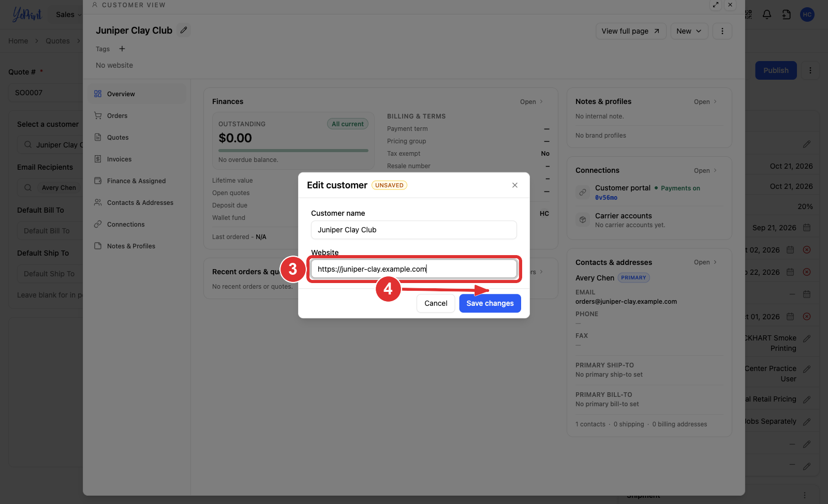Open the Finance & Assigned section
Viewport: 828px width, 504px height.
click(138, 181)
